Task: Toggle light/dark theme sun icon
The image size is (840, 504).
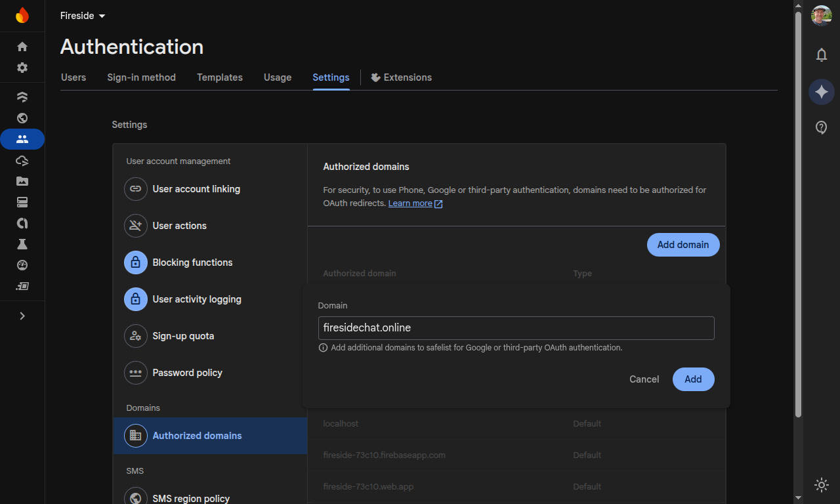Action: click(821, 485)
